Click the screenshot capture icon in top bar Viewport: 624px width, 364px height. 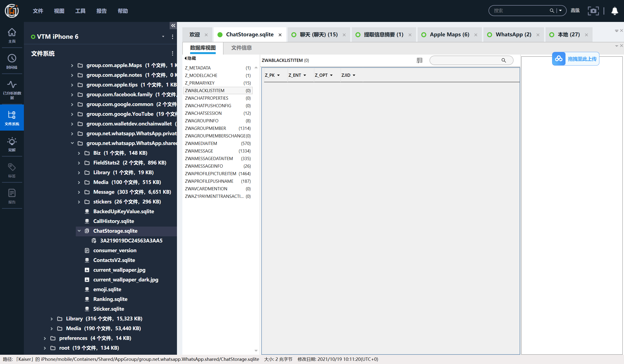(593, 11)
